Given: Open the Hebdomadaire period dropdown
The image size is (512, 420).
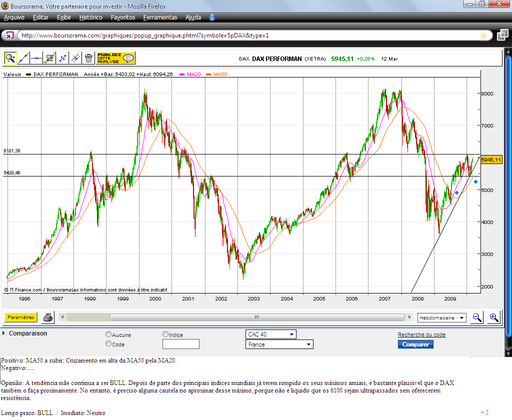Looking at the screenshot, I should 442,317.
